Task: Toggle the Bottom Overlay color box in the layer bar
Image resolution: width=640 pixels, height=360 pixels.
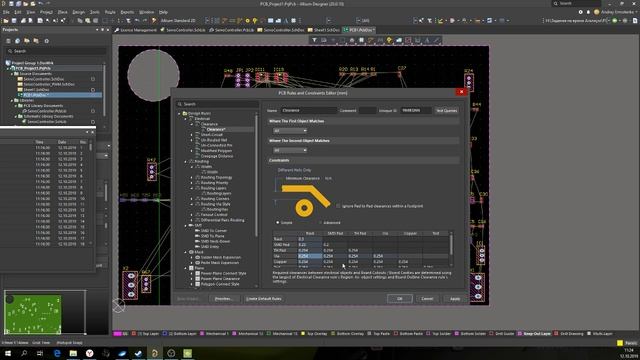Action: click(x=332, y=333)
